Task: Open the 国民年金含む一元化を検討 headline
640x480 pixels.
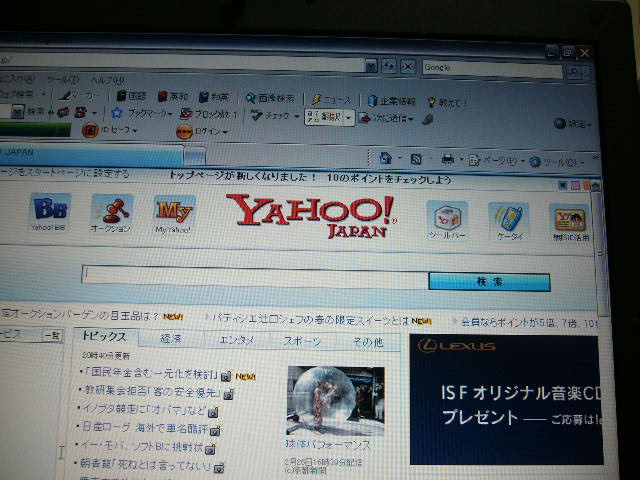Action: click(x=151, y=373)
